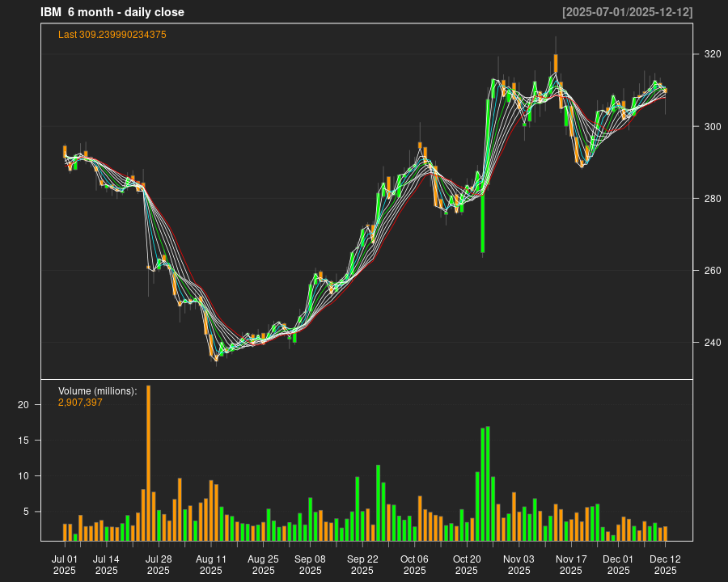Screen dimensions: 728x582
Task: Click the orange volume value 2,907,397
Action: pyautogui.click(x=80, y=403)
